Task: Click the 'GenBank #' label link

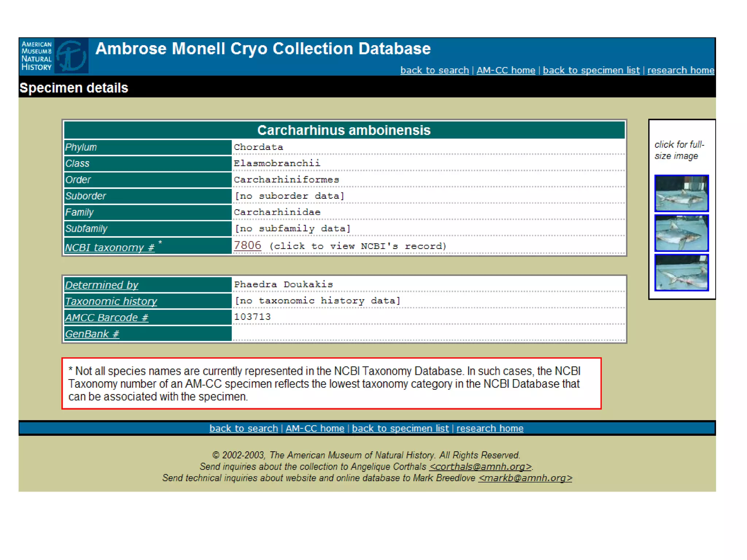Action: tap(92, 334)
